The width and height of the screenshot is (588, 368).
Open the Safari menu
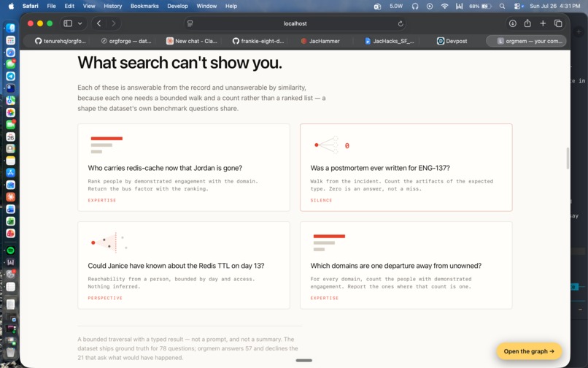pos(30,6)
